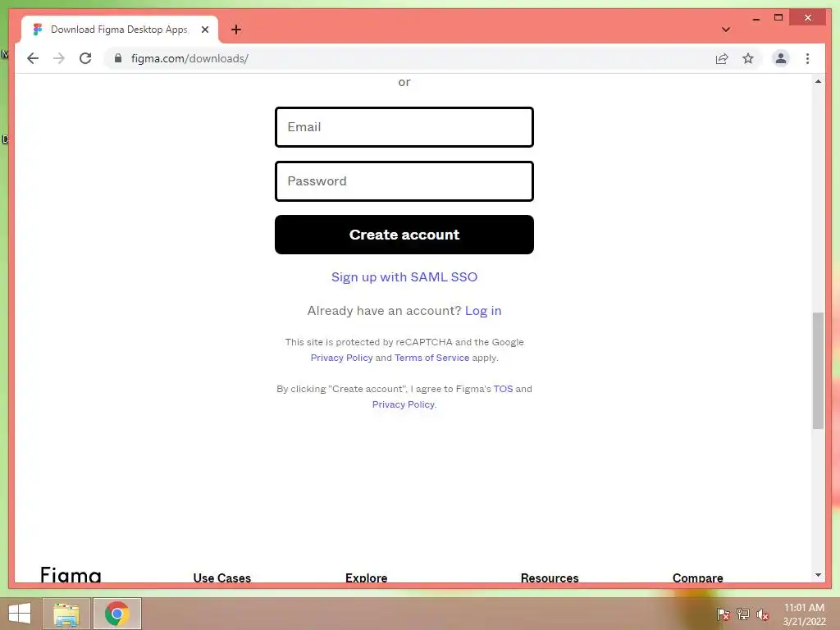Open the Chrome profile avatar menu
The image size is (840, 630).
(x=781, y=58)
